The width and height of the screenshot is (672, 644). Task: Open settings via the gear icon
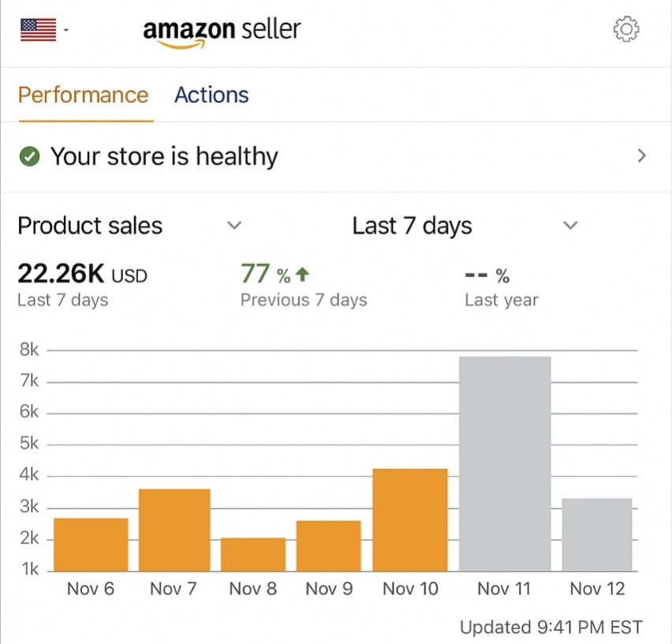625,30
